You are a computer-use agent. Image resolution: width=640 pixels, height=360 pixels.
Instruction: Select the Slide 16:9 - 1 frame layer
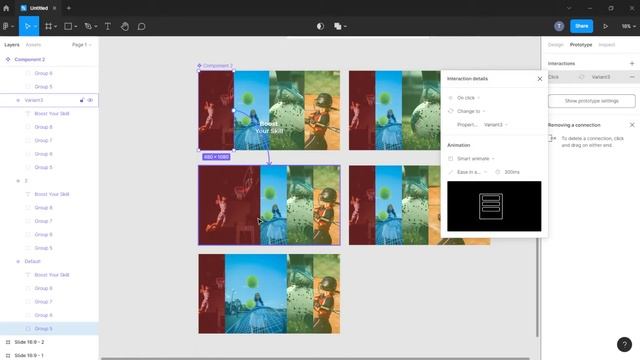pos(29,355)
